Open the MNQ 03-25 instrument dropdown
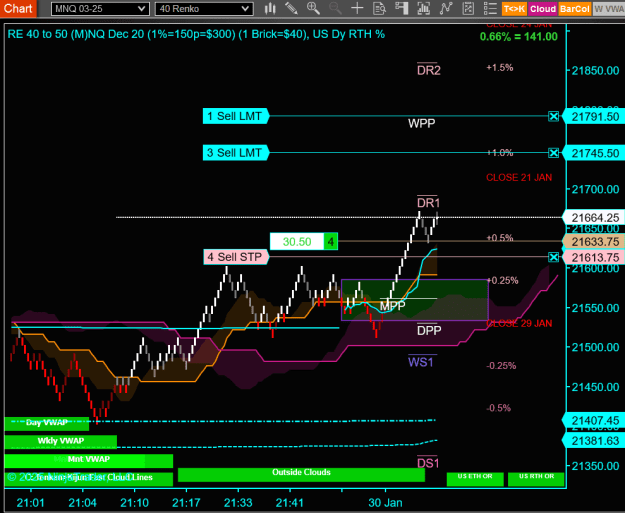Image resolution: width=625 pixels, height=513 pixels. 100,9
